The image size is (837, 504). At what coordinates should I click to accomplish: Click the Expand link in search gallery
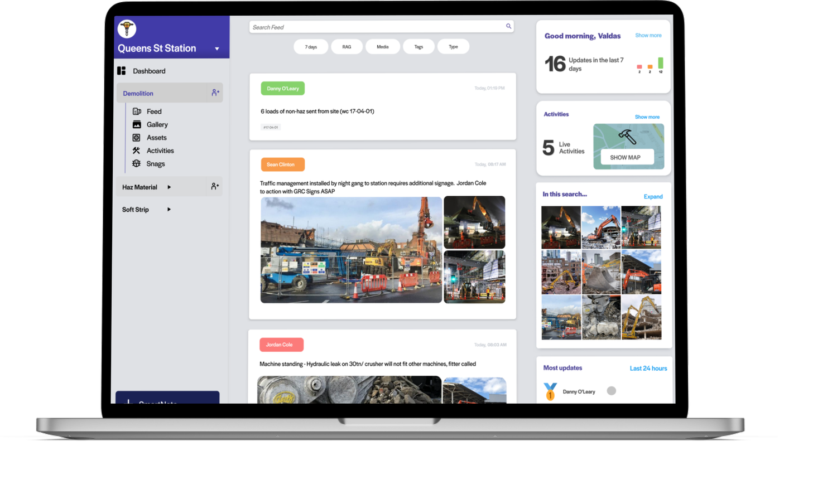point(653,197)
